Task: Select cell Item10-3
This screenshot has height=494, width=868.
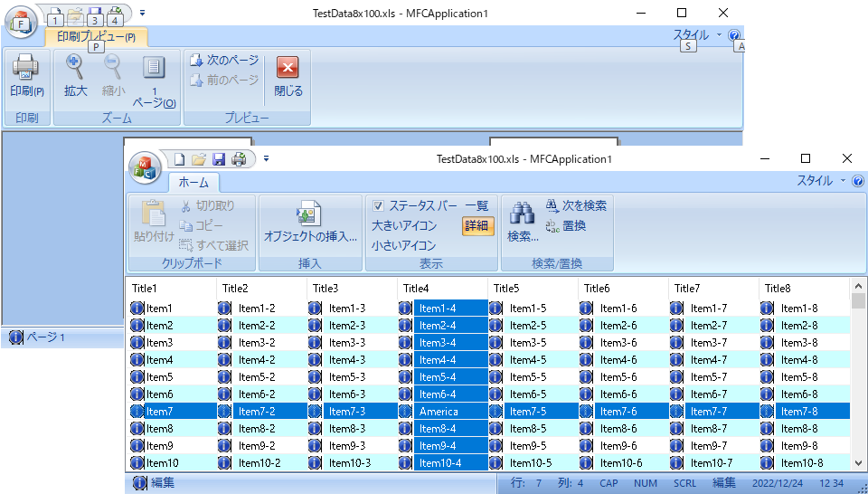Action: (350, 463)
